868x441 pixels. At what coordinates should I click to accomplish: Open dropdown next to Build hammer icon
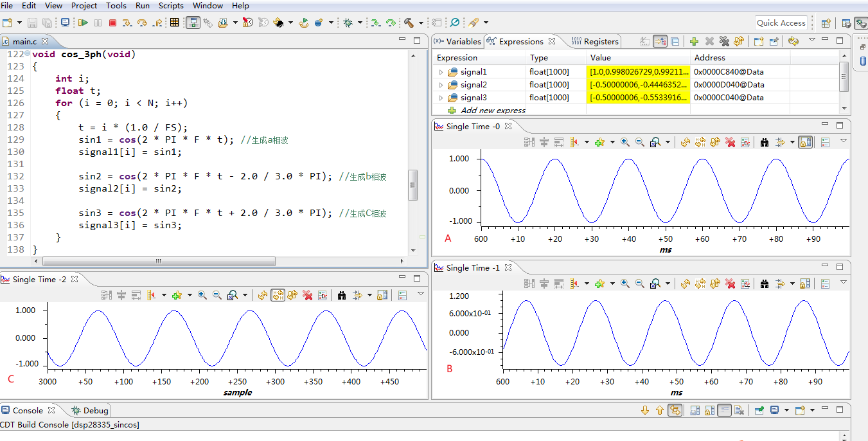coord(421,22)
